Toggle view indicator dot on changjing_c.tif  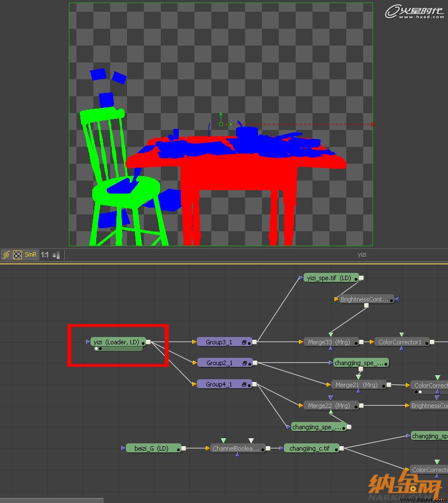[x=336, y=450]
